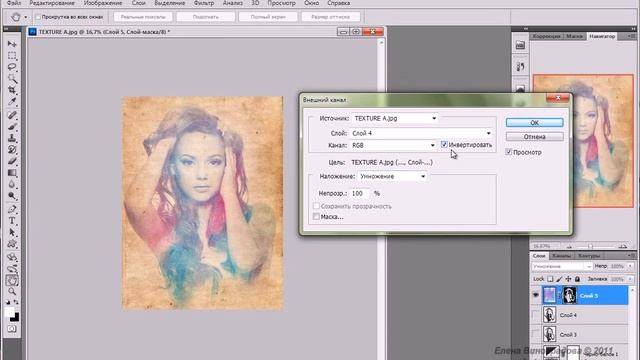Viewport: 640px width, 360px height.
Task: Select the Hand tool in toolbox
Action: [12, 280]
